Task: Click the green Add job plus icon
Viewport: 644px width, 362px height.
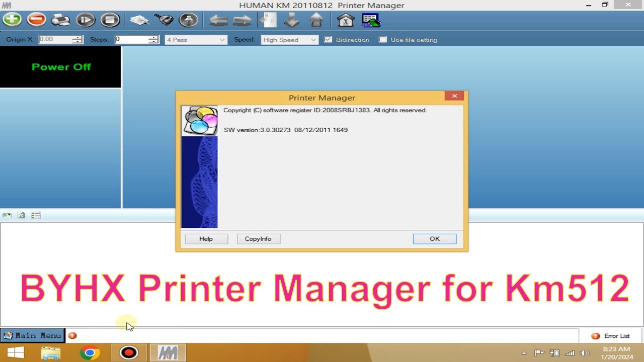Action: click(x=12, y=20)
